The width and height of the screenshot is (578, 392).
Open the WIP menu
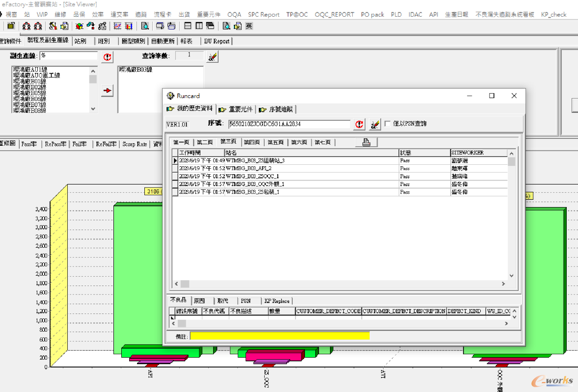click(x=42, y=14)
